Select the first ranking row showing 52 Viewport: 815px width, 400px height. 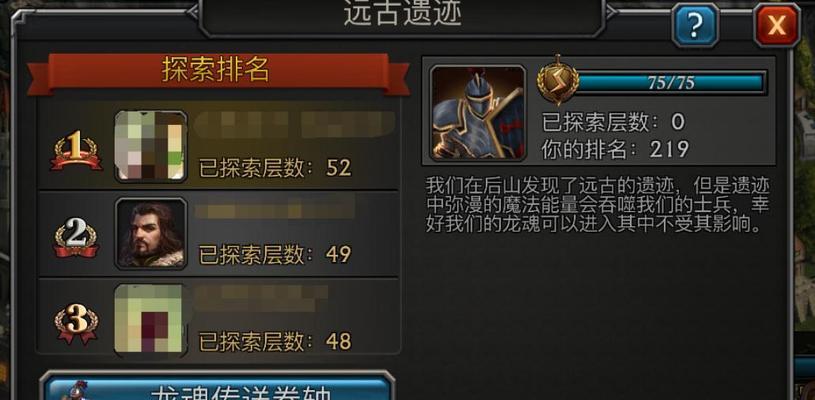click(219, 145)
